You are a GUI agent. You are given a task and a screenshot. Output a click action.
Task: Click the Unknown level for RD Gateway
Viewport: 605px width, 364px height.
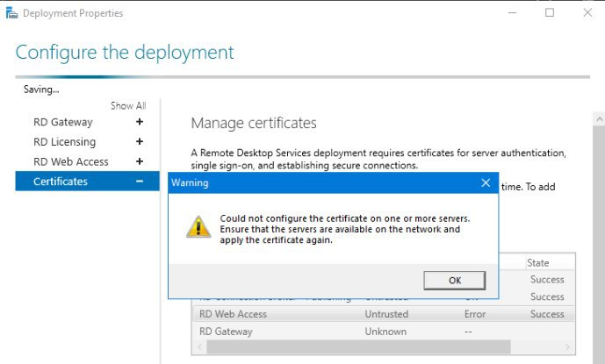point(385,332)
